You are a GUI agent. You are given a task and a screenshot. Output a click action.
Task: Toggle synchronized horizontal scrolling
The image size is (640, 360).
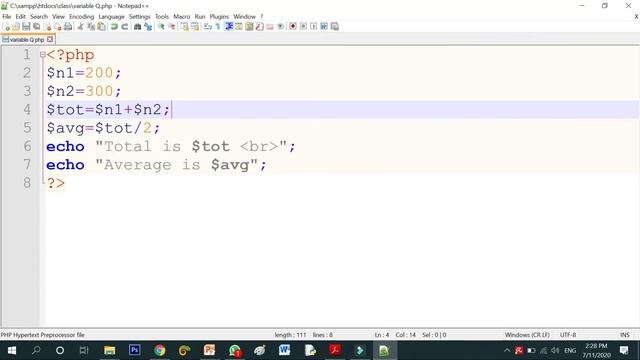pos(195,27)
